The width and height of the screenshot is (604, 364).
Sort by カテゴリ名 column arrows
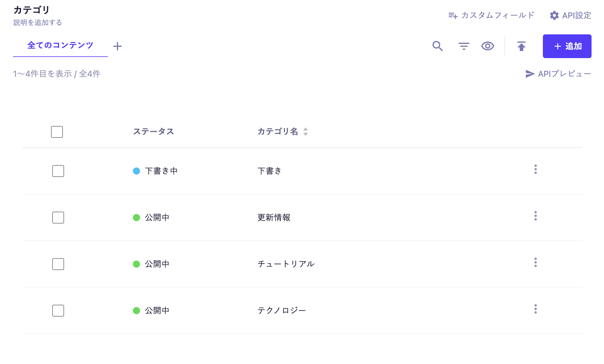click(306, 132)
